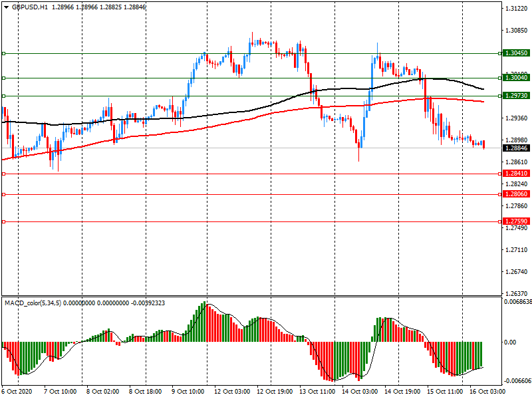The image size is (532, 399).
Task: Click the GBPUSD,H1 chart symbol label
Action: pyautogui.click(x=29, y=7)
